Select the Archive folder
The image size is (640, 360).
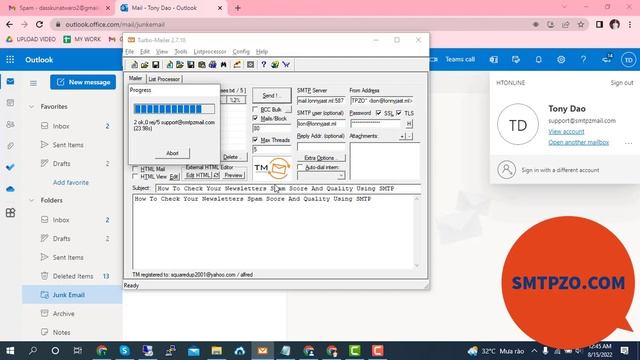[x=72, y=313]
